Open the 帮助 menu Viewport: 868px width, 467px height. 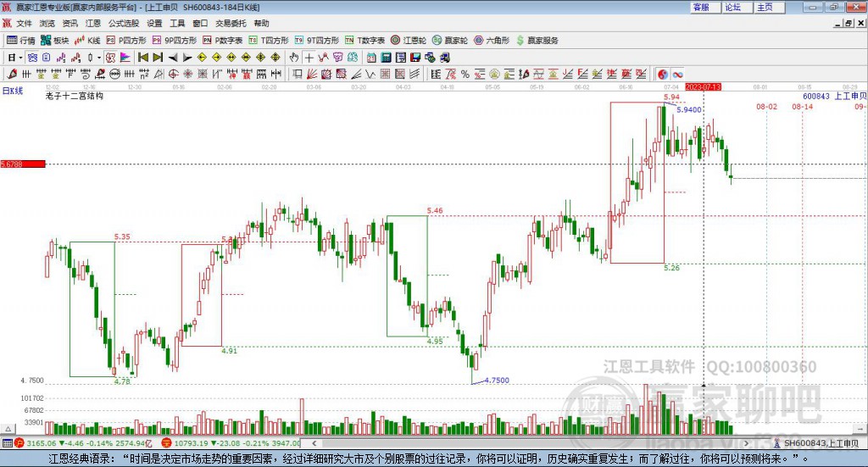coord(261,23)
